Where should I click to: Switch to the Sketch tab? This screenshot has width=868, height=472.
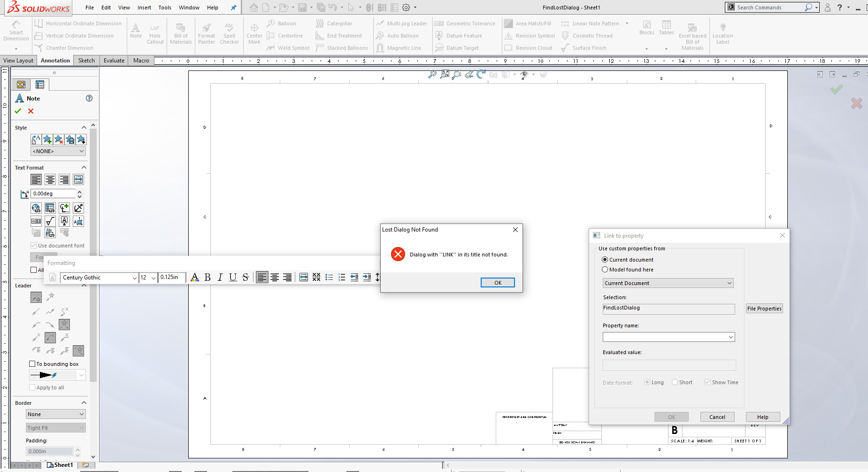(86, 61)
